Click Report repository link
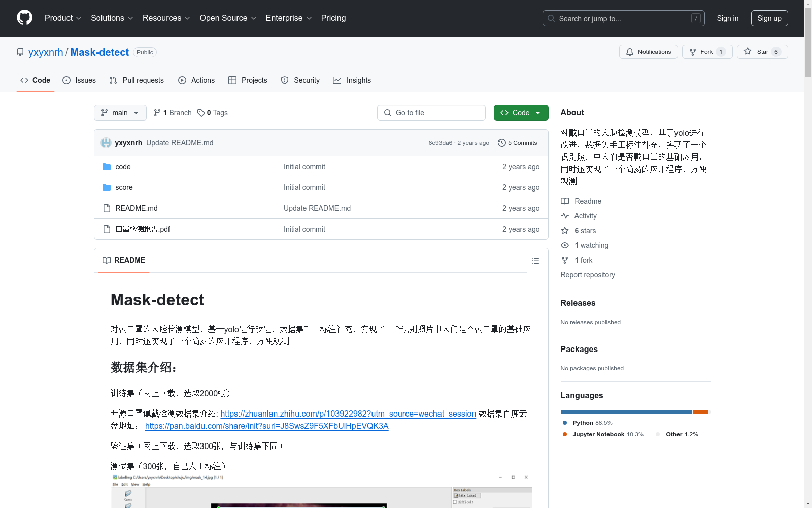 click(588, 275)
